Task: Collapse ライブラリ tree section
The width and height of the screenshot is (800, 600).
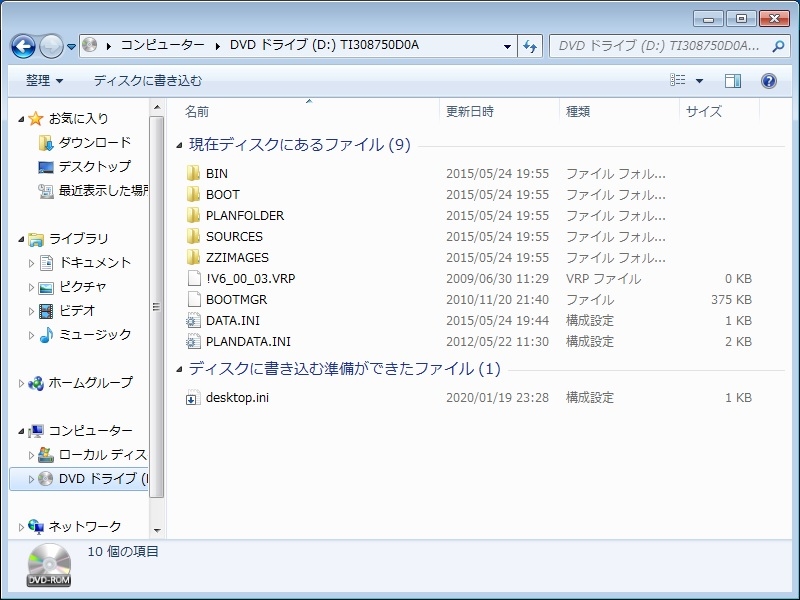Action: (x=21, y=239)
